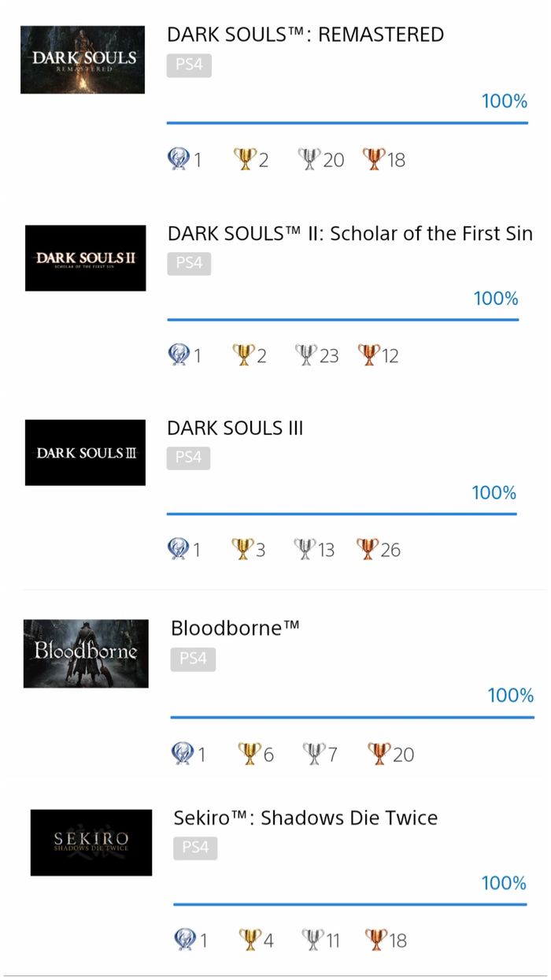Select the platinum trophy icon for Bloodborne
The image size is (551, 980).
184,753
